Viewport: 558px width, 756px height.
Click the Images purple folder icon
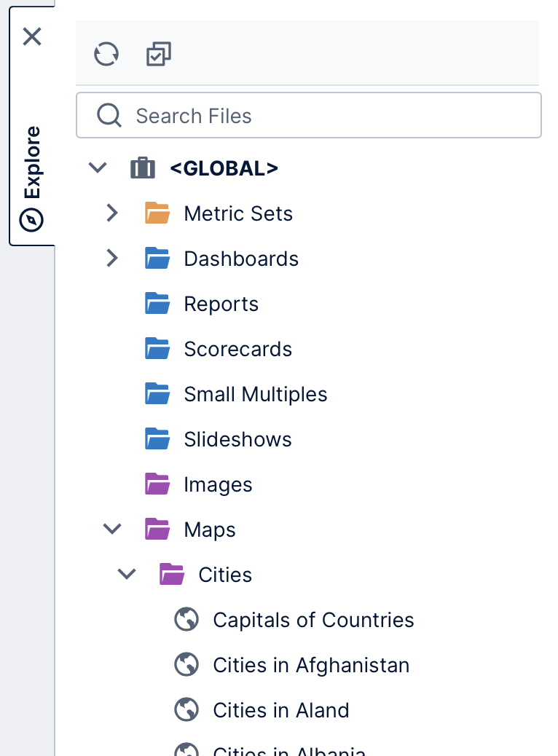(x=157, y=484)
